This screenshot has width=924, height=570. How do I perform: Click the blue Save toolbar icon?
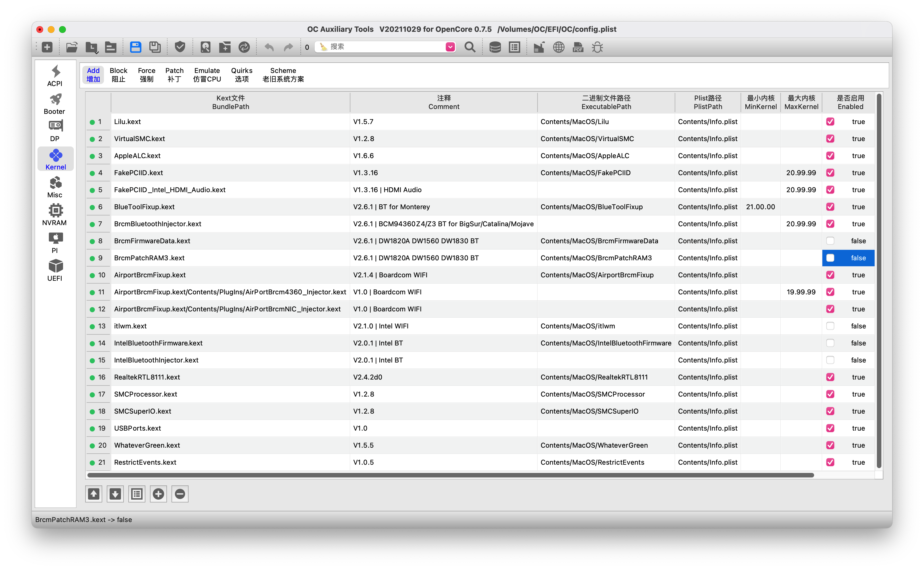point(135,47)
